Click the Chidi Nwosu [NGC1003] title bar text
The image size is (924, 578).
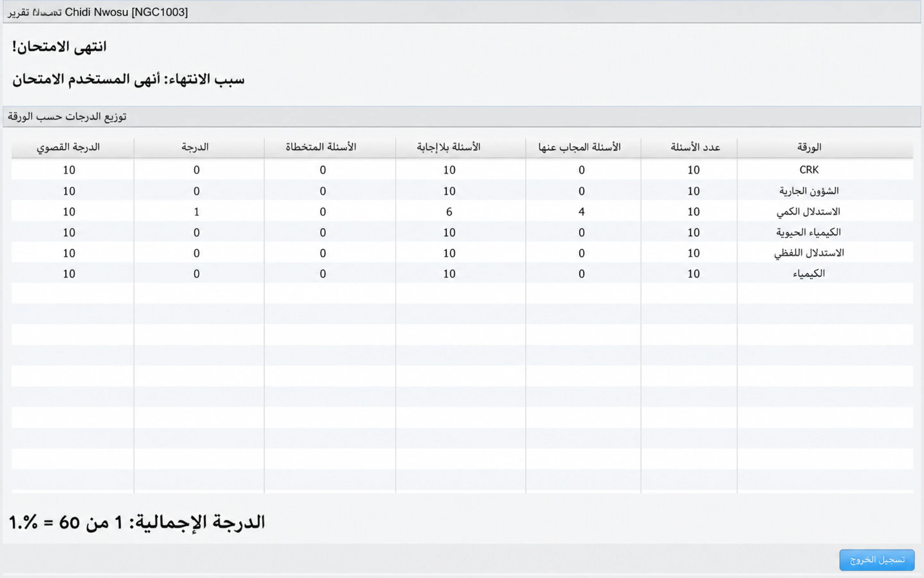coord(126,12)
